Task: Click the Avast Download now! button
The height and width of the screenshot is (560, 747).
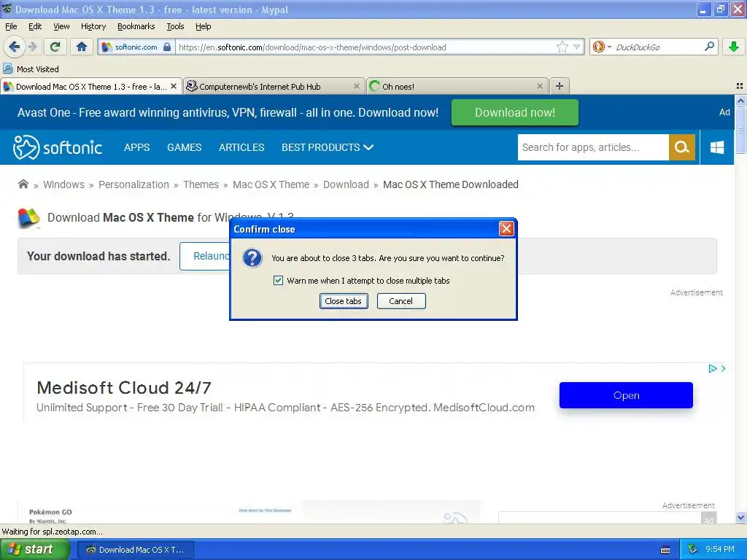Action: click(x=515, y=112)
